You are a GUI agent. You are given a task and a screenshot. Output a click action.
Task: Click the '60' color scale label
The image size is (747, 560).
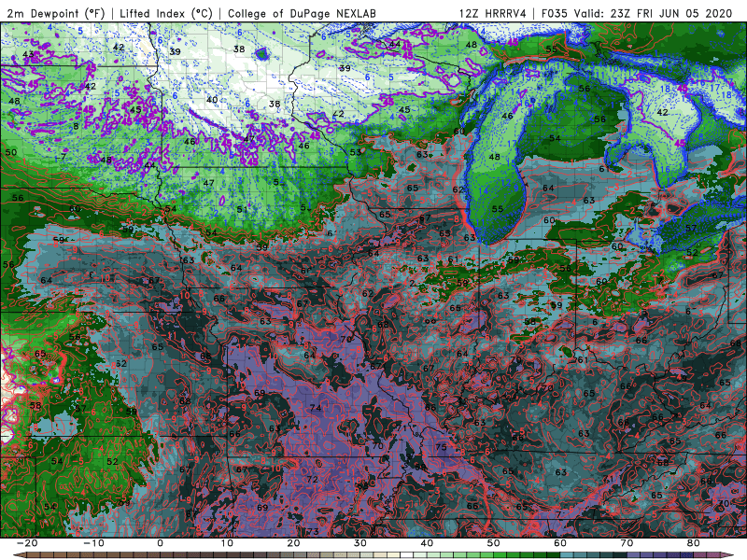pos(560,543)
